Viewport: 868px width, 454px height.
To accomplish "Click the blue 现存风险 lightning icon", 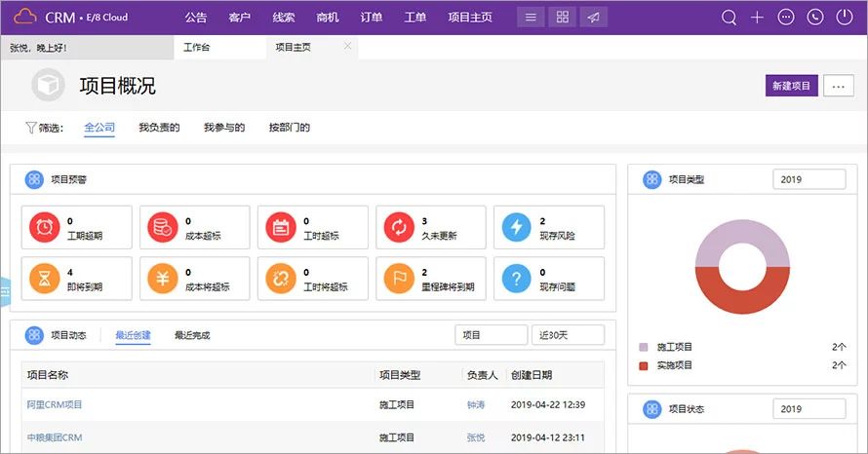I will 517,228.
